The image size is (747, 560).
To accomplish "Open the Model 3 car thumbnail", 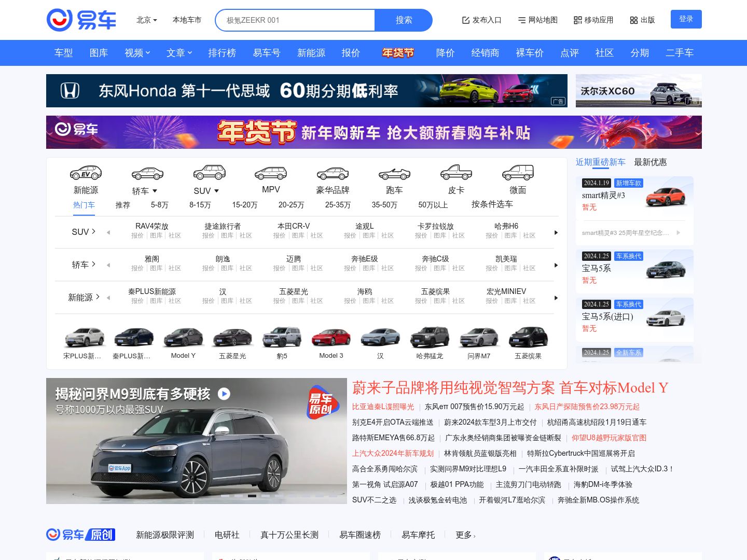I will pyautogui.click(x=331, y=338).
